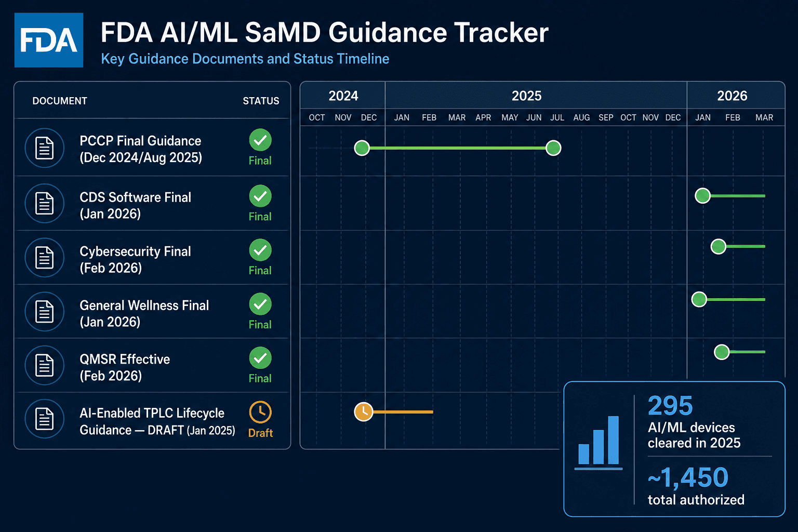The image size is (798, 532).
Task: Click the green checkmark for PCCP Final Guidance
Action: pyautogui.click(x=260, y=140)
